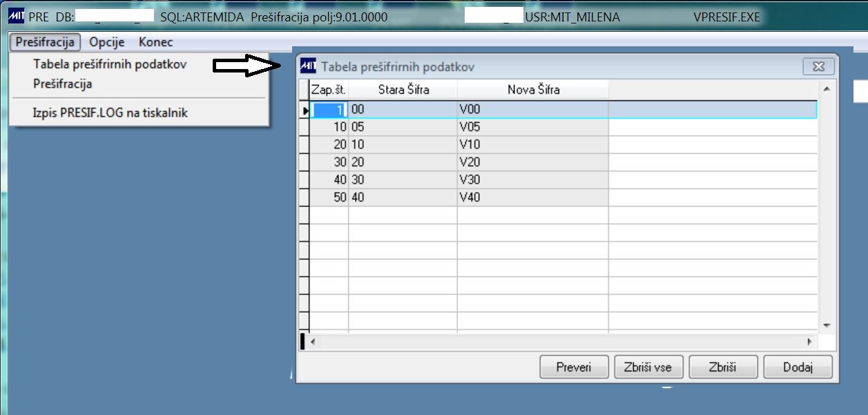Click the horizontal scrollbar right arrow
The image size is (868, 415).
tap(810, 342)
